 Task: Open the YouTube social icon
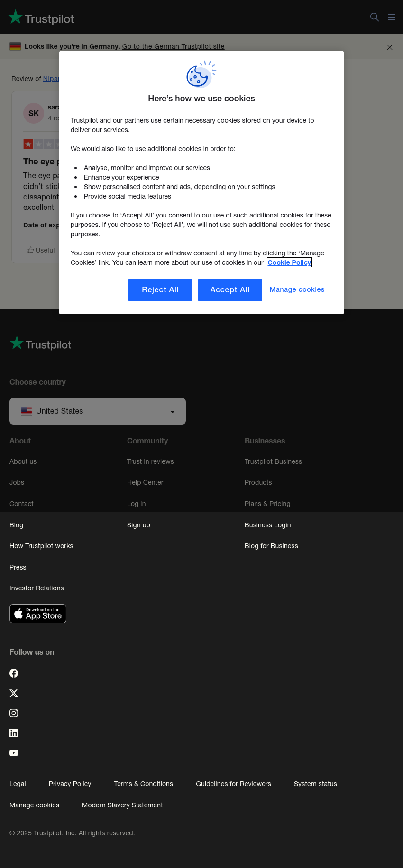(14, 753)
